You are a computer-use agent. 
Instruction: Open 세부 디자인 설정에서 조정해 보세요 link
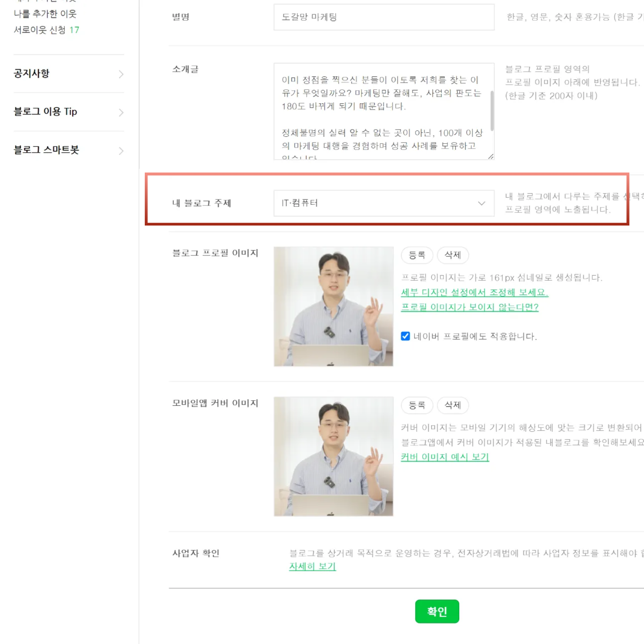474,292
